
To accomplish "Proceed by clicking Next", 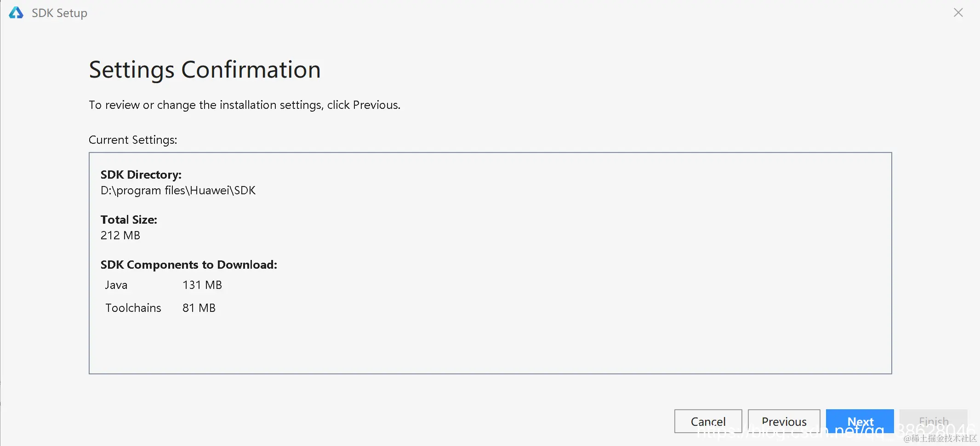I will pos(860,420).
